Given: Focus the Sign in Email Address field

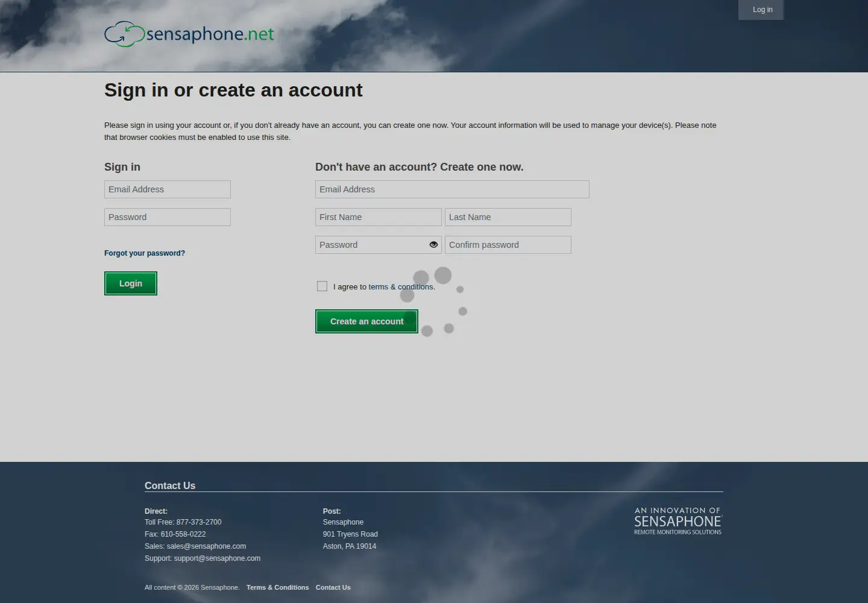Looking at the screenshot, I should (168, 189).
